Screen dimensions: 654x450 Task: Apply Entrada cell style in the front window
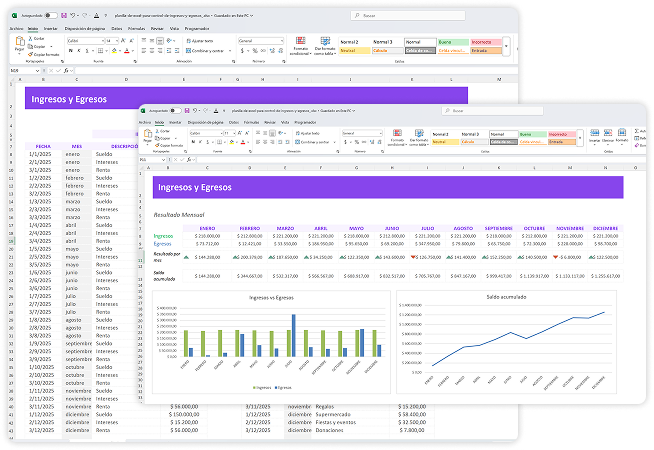coord(562,142)
